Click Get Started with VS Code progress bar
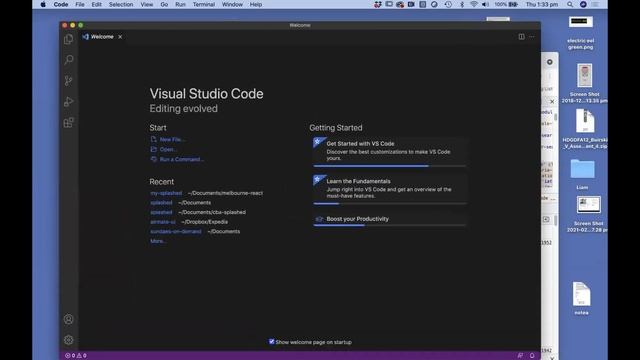 [x=389, y=166]
